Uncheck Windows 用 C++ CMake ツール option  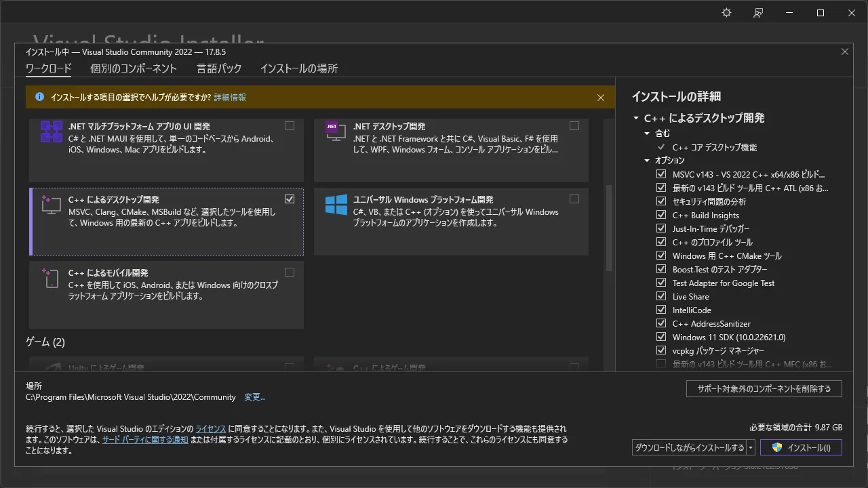[661, 256]
